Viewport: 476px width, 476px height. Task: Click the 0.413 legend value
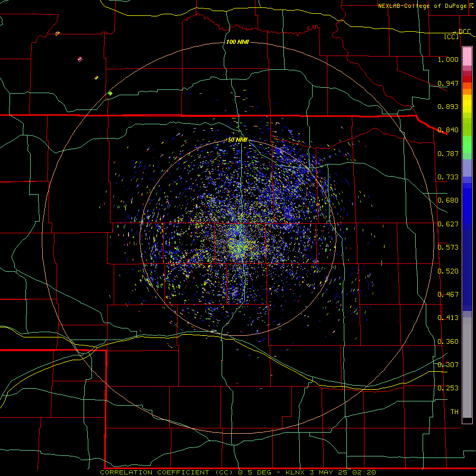[x=448, y=318]
